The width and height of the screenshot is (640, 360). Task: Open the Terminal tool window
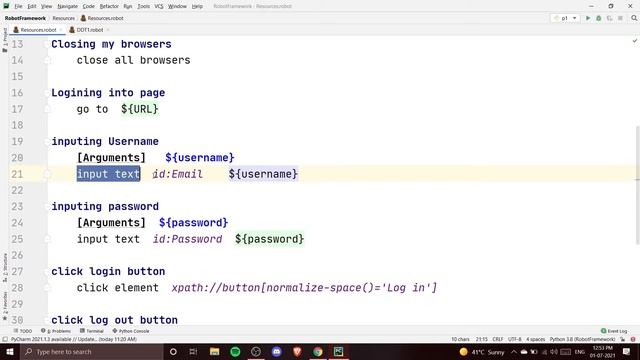(92, 331)
